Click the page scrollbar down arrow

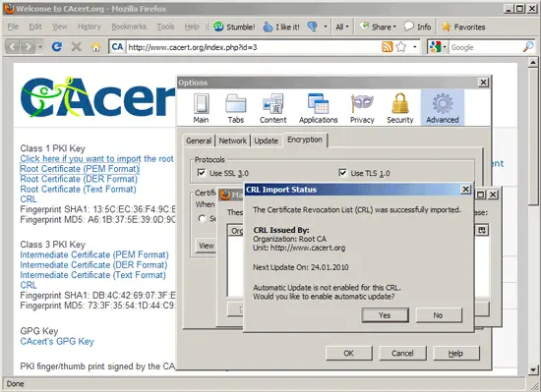tap(533, 370)
